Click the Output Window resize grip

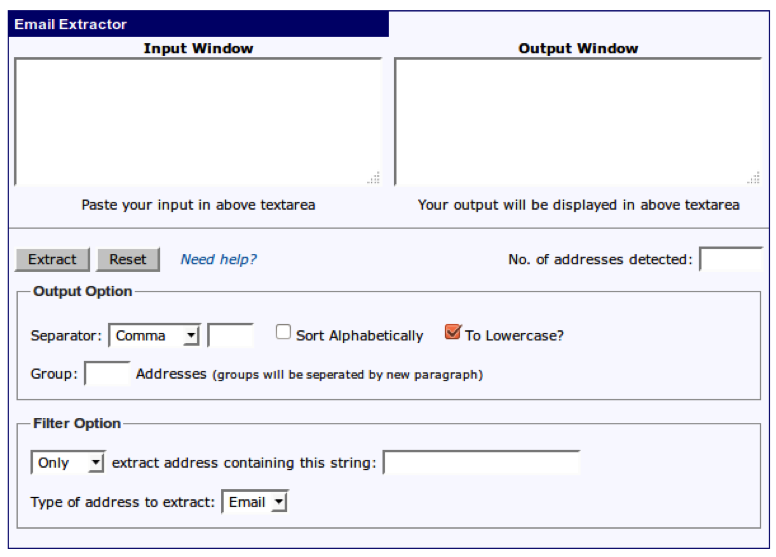click(754, 178)
